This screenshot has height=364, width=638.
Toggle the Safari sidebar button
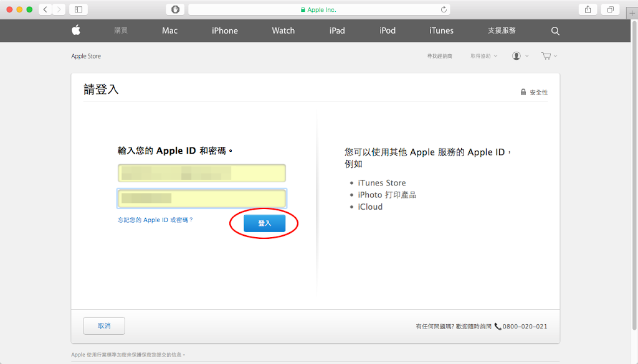point(78,9)
